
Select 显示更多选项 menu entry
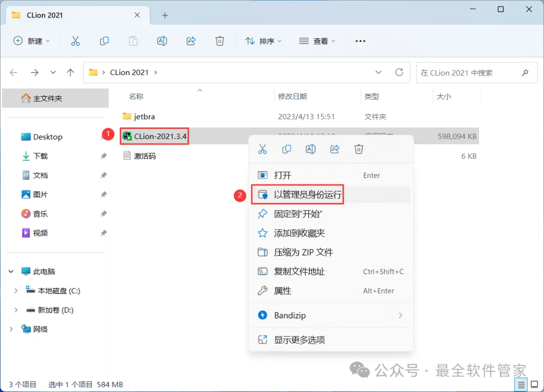(330, 340)
